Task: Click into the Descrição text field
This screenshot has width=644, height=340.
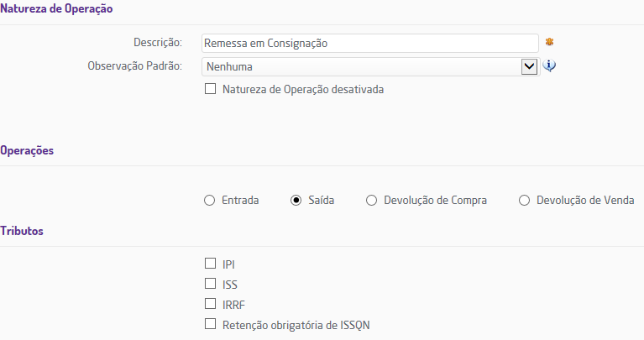Action: (369, 42)
